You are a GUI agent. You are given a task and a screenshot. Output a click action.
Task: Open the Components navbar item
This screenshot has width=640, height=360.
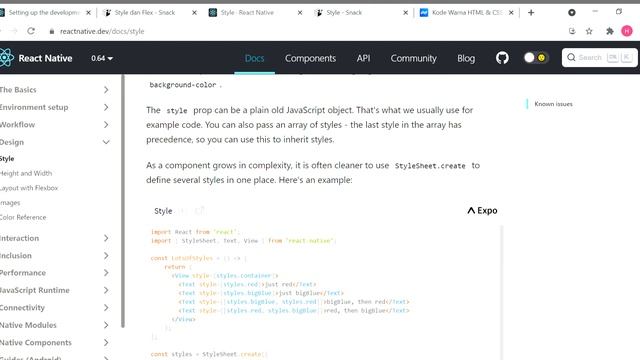(x=310, y=58)
